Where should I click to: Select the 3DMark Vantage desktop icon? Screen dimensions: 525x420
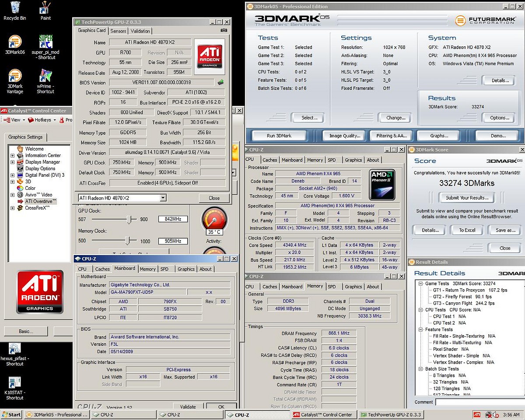pos(15,81)
